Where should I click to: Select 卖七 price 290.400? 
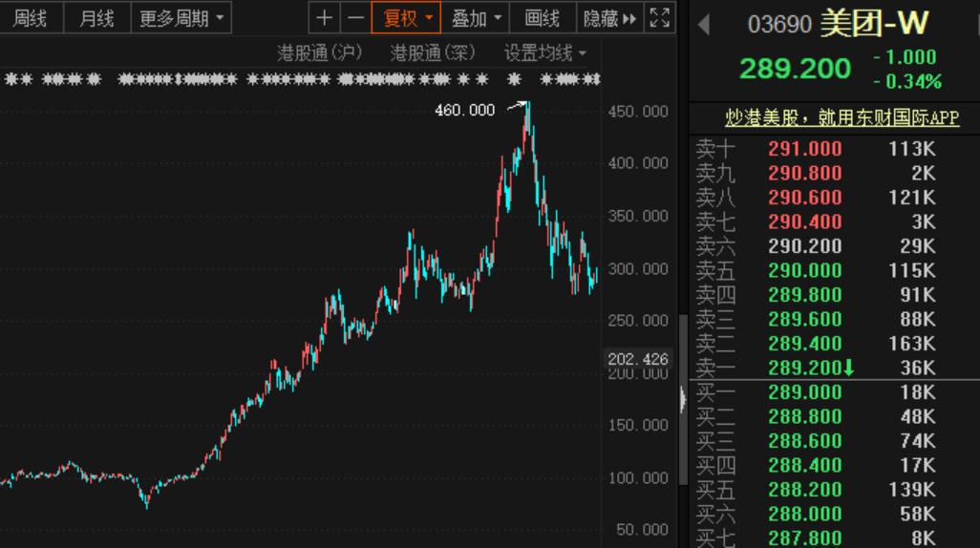805,221
